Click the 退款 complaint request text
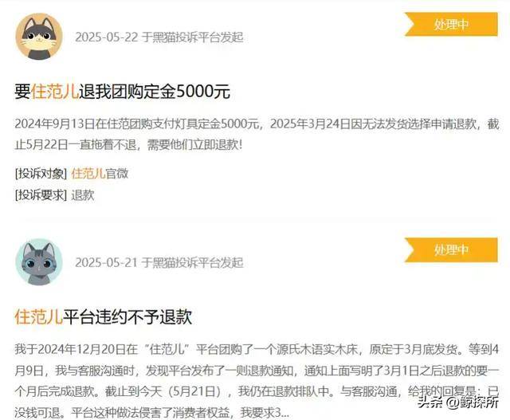The width and height of the screenshot is (510, 420). click(83, 195)
